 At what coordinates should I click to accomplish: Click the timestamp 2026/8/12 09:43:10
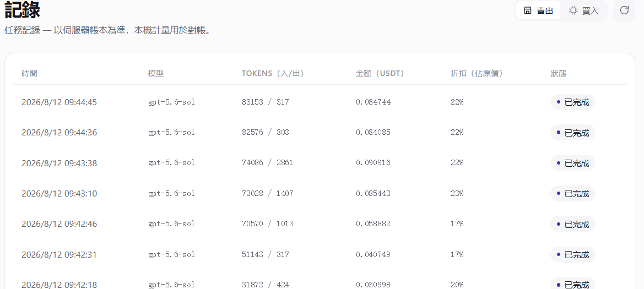59,193
